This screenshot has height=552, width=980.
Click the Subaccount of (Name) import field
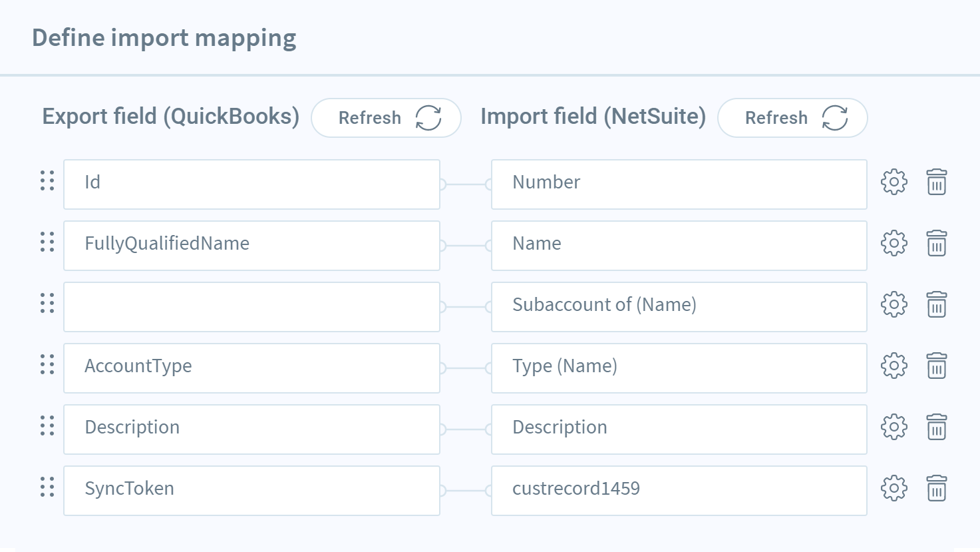coord(679,307)
